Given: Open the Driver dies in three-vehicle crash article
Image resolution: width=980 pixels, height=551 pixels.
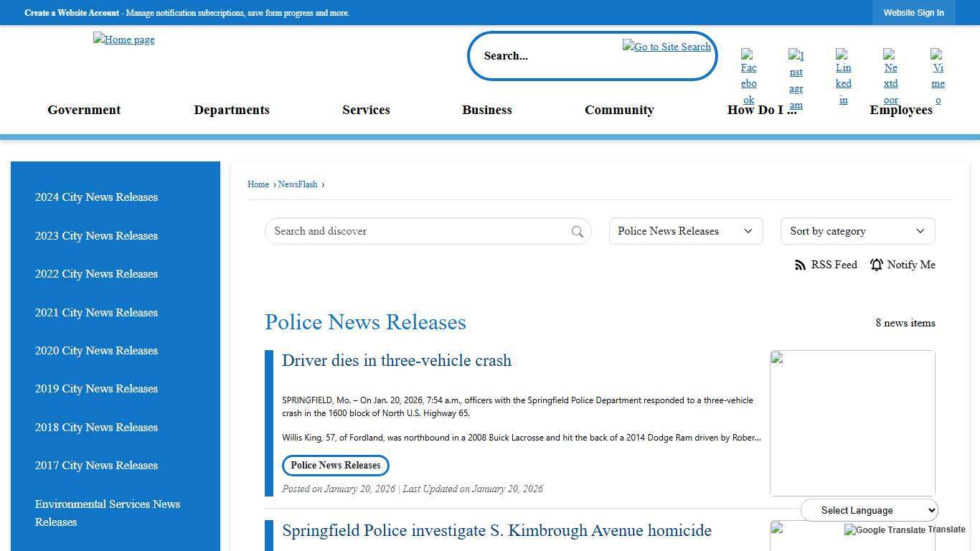Looking at the screenshot, I should pyautogui.click(x=397, y=361).
